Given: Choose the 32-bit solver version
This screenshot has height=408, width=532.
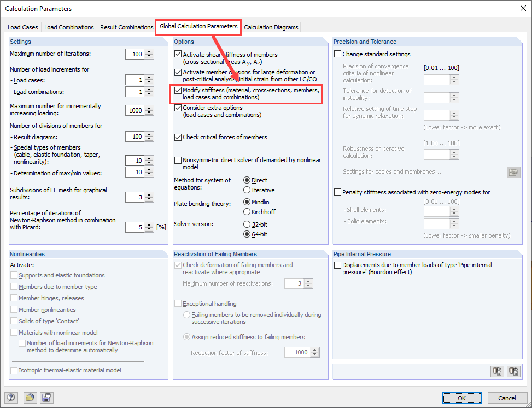Looking at the screenshot, I should [247, 224].
